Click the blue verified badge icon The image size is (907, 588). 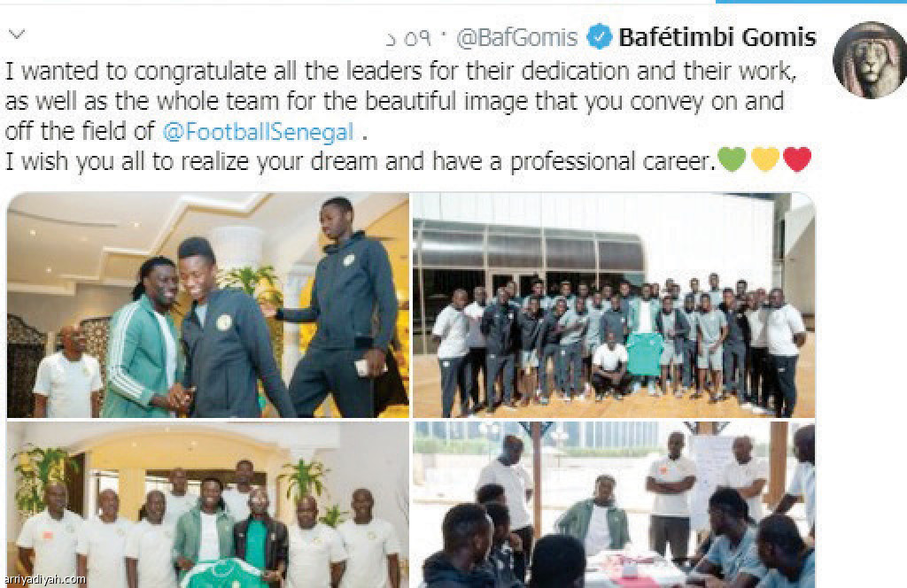click(x=599, y=37)
